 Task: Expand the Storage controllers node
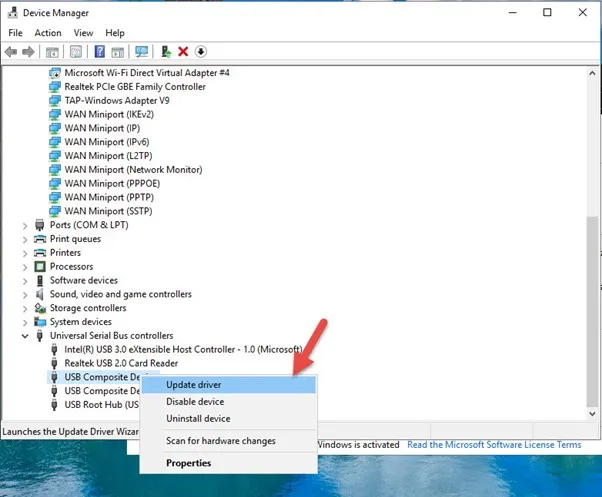(x=25, y=309)
